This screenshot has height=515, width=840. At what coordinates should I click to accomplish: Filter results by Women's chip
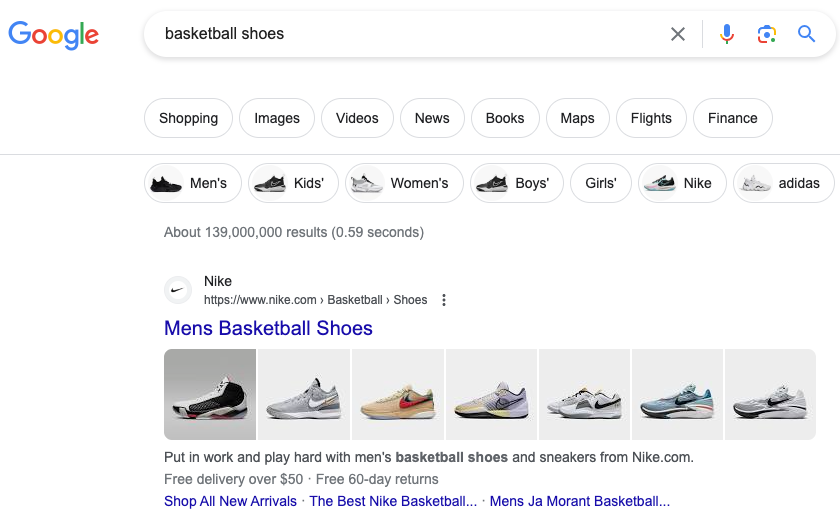tap(404, 183)
